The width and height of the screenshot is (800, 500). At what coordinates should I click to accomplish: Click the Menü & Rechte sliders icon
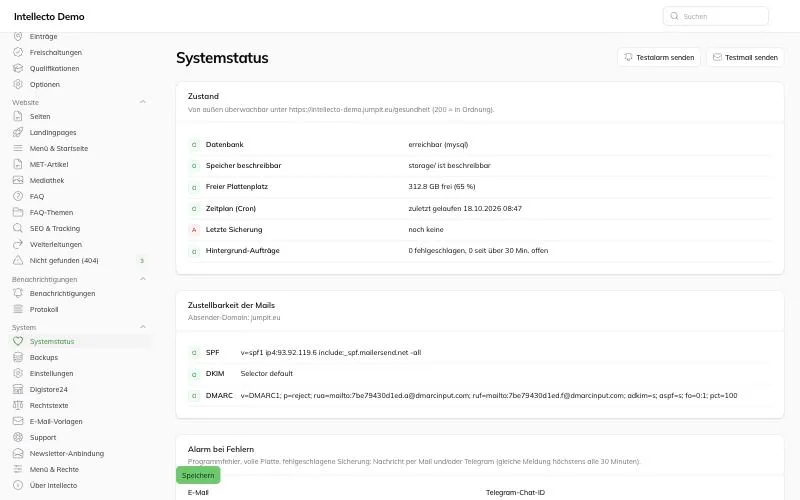(x=18, y=469)
